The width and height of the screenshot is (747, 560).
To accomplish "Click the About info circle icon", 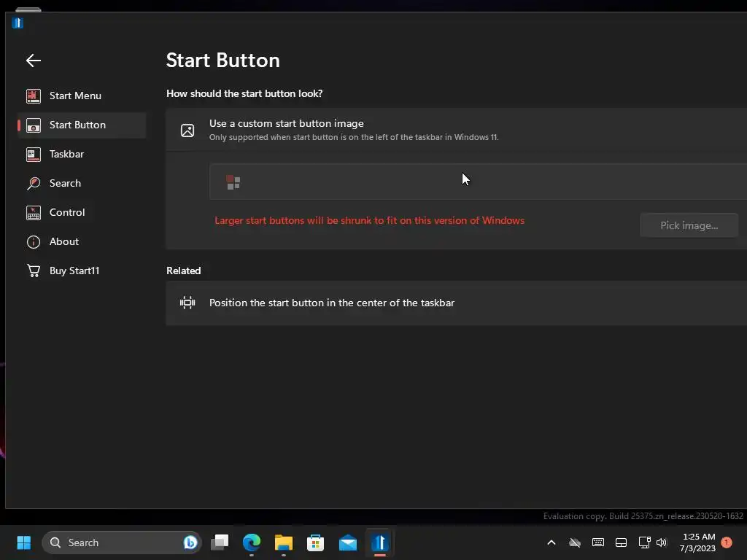I will click(34, 242).
